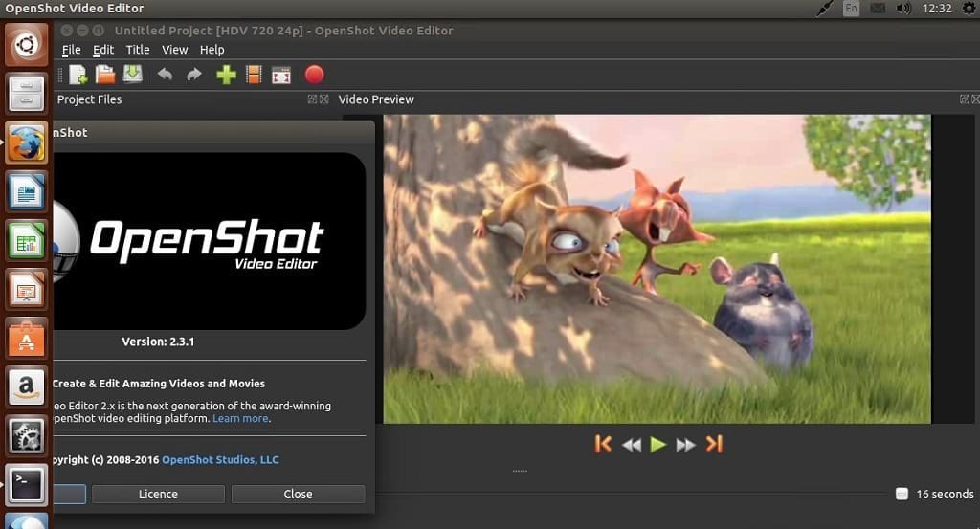Export video using the red circle button
Screen dimensions: 980x529
point(314,75)
